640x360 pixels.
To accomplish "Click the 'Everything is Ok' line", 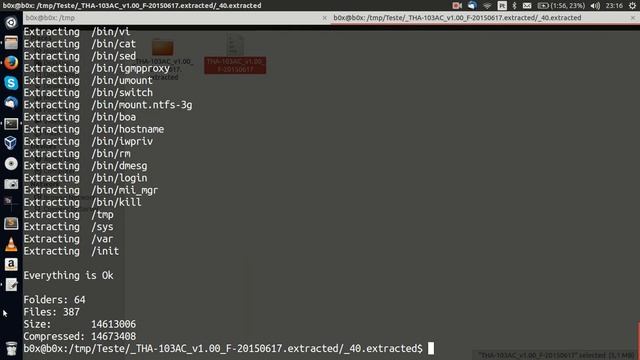I will (69, 276).
